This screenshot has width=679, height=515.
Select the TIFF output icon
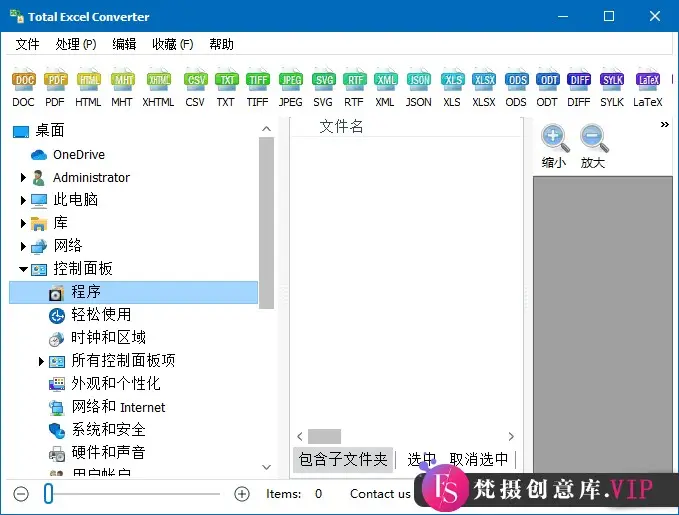(x=258, y=87)
